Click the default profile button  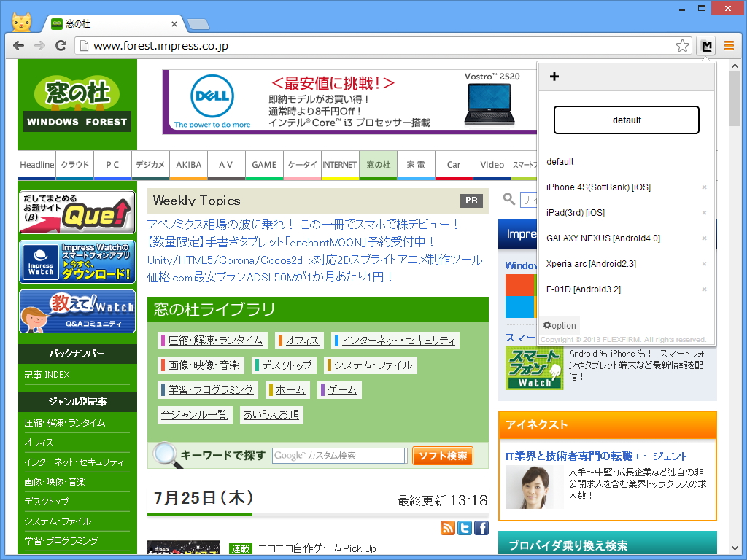pos(626,120)
